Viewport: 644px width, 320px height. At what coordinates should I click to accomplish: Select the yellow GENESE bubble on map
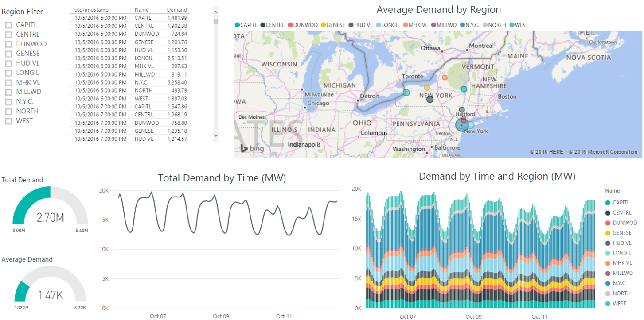coord(427,88)
